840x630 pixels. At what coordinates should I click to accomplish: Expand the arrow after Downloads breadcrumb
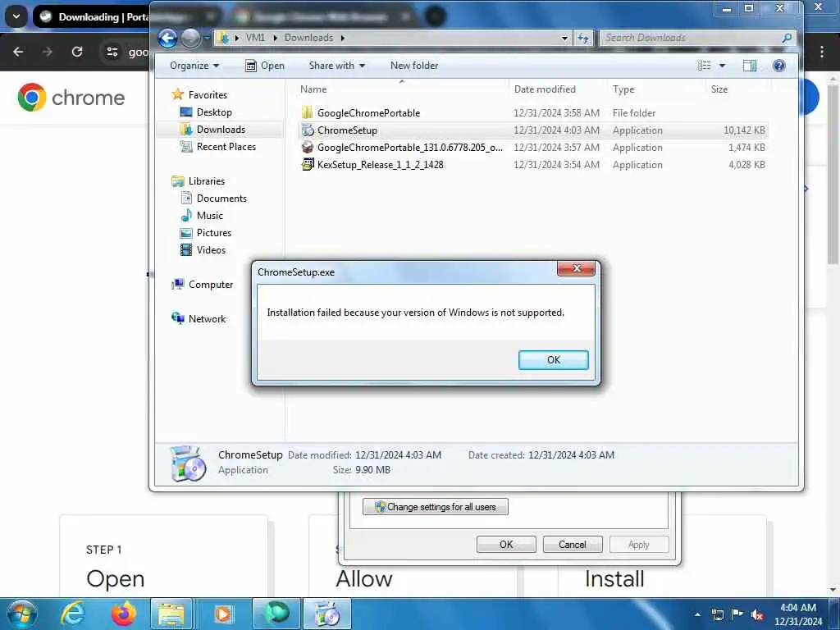pos(342,38)
